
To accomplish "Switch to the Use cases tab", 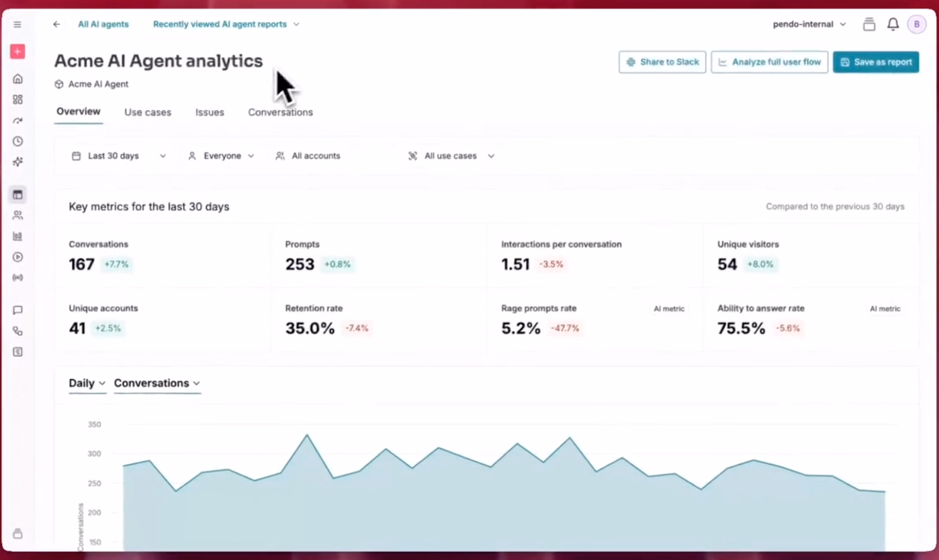I will [x=148, y=112].
